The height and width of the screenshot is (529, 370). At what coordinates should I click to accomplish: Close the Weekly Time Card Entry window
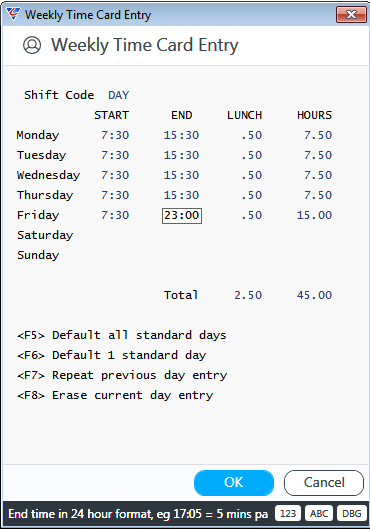351,15
